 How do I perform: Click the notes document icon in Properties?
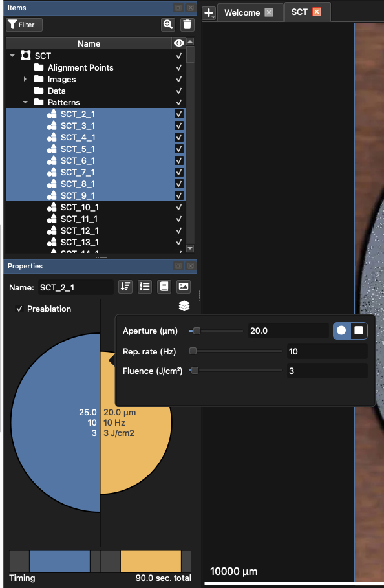tap(164, 287)
